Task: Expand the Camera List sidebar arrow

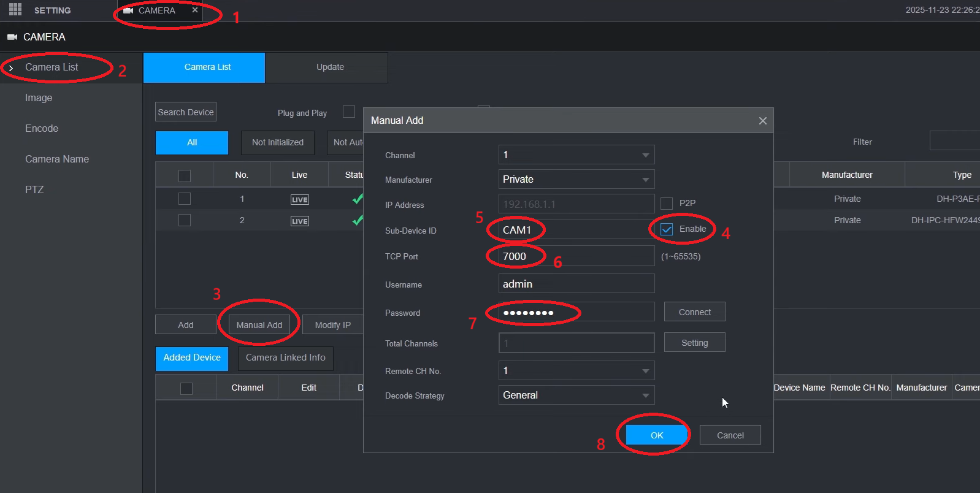Action: click(11, 67)
